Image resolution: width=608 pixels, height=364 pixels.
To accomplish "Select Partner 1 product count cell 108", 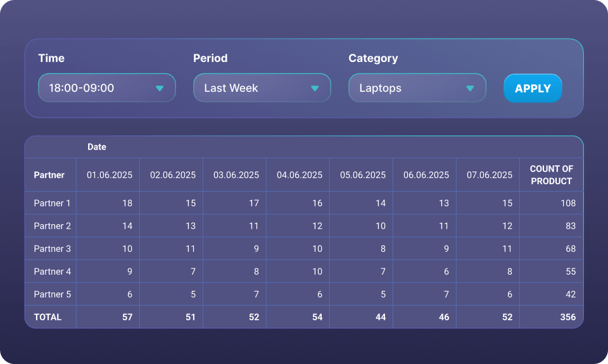I will [567, 203].
